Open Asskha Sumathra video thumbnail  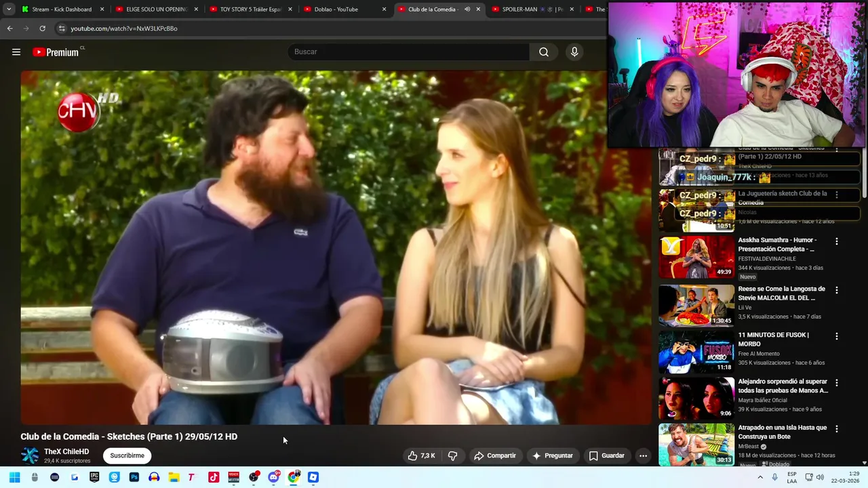point(696,257)
